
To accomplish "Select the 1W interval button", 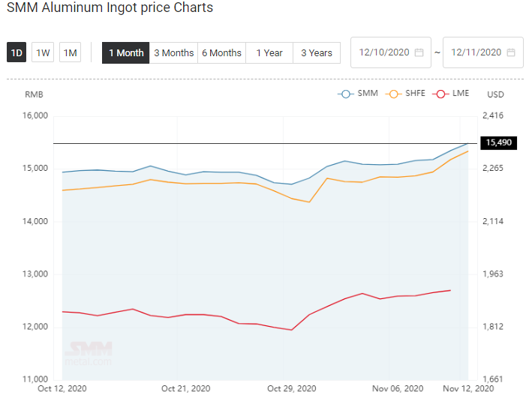I will tap(43, 52).
